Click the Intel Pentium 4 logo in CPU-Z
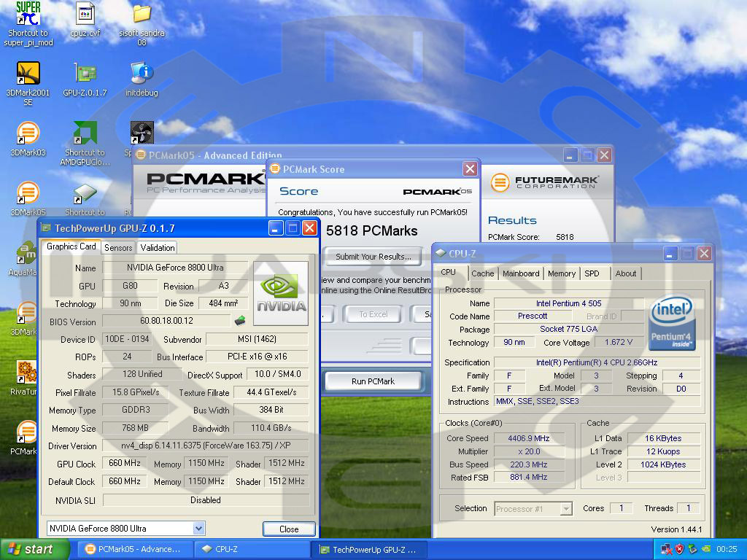Image resolution: width=747 pixels, height=560 pixels. [672, 322]
